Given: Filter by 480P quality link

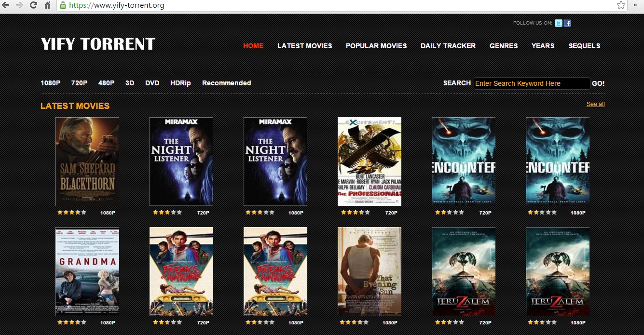Looking at the screenshot, I should (107, 83).
